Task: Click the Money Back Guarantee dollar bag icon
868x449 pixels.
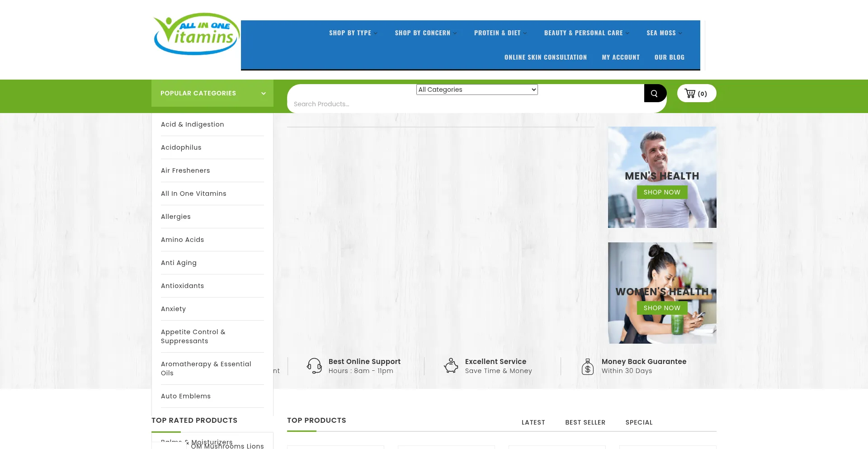Action: click(x=587, y=366)
